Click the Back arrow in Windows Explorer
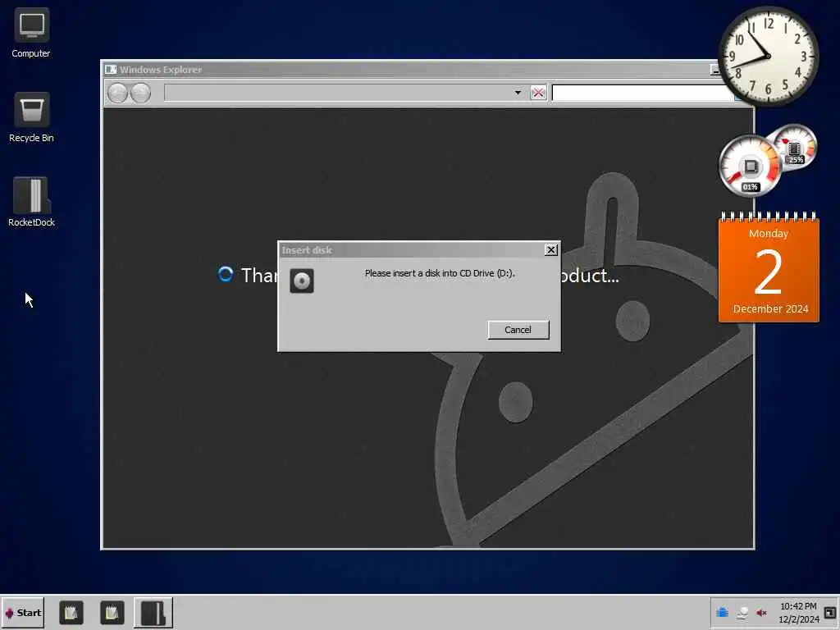 117,93
